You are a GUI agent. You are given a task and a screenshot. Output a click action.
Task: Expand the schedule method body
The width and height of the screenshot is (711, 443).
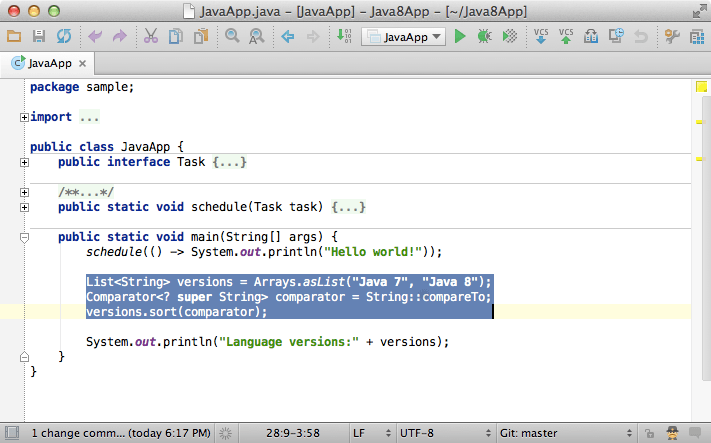(24, 207)
